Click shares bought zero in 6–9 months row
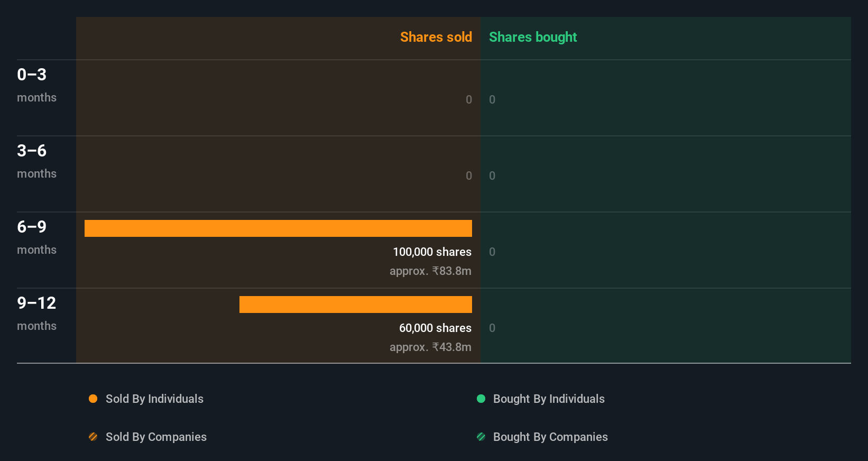868x461 pixels. tap(492, 252)
